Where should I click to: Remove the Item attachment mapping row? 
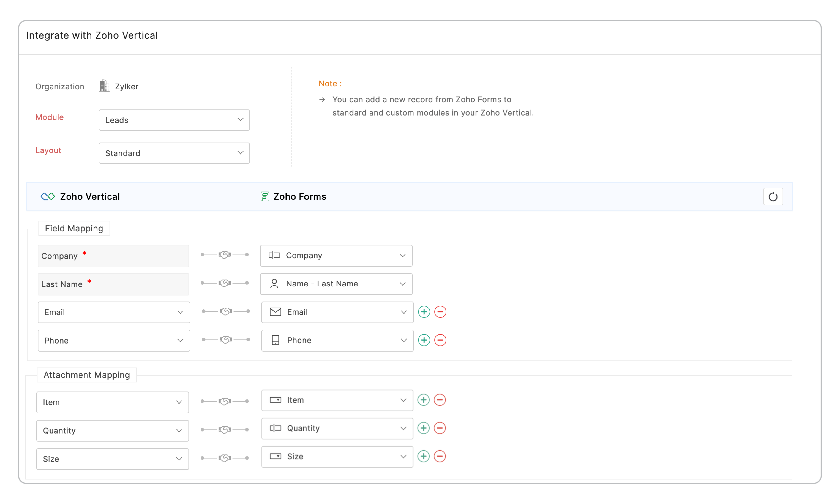click(439, 400)
